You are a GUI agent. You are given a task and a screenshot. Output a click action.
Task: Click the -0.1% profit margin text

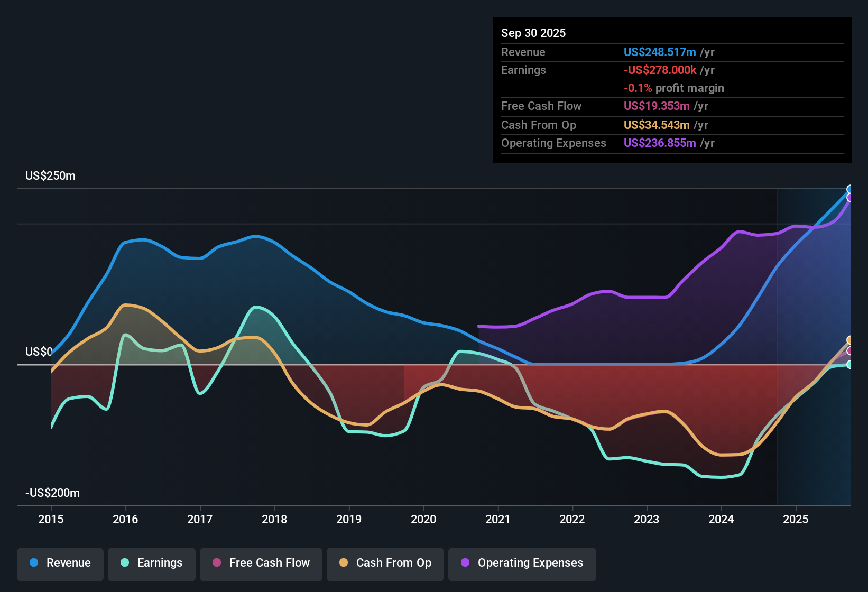point(674,88)
